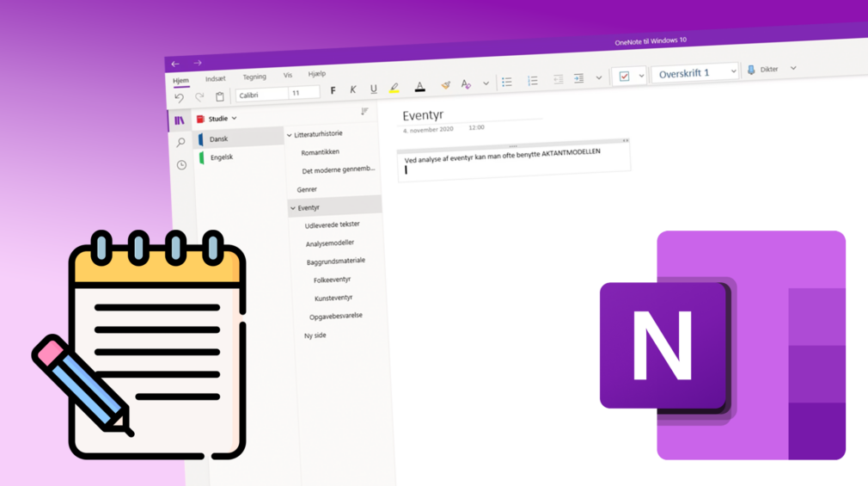
Task: Click the note container width arrows
Action: coord(626,141)
